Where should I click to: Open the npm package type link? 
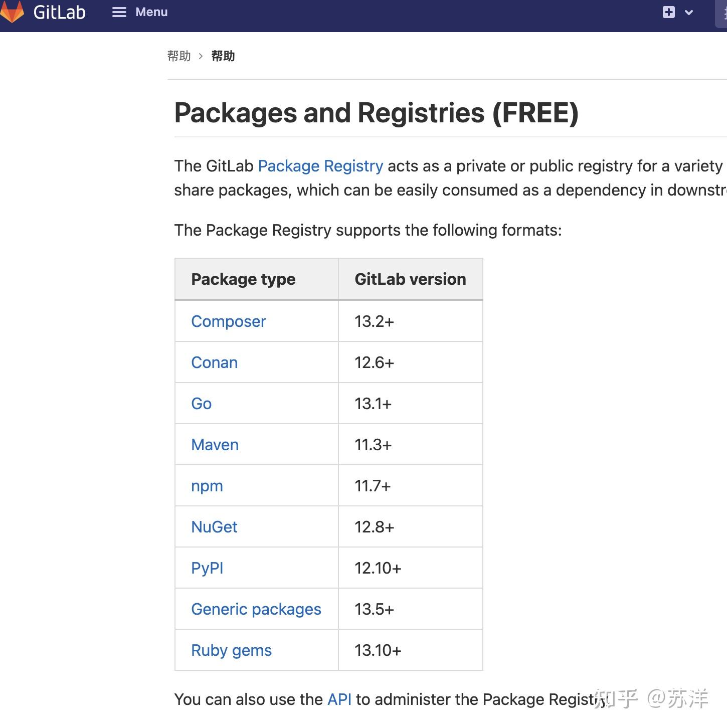(207, 485)
